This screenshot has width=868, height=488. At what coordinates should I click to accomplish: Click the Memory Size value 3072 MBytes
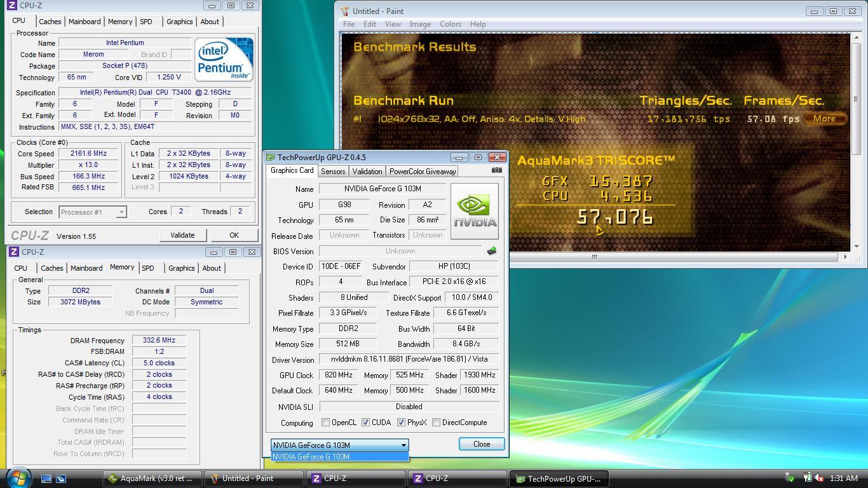coord(81,302)
